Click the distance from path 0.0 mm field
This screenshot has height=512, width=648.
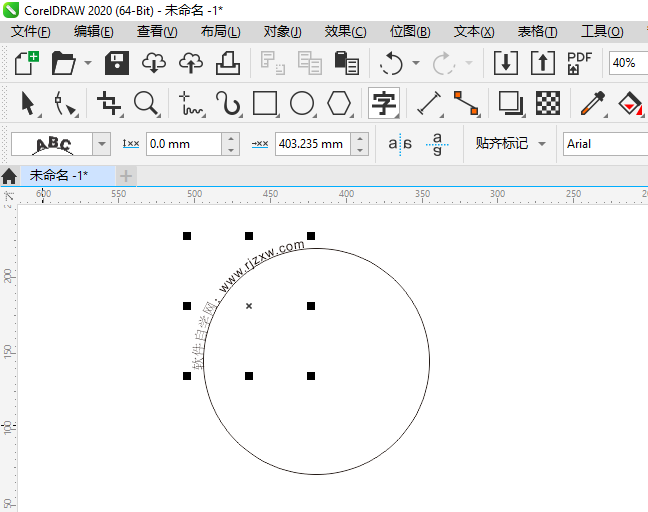tap(184, 144)
